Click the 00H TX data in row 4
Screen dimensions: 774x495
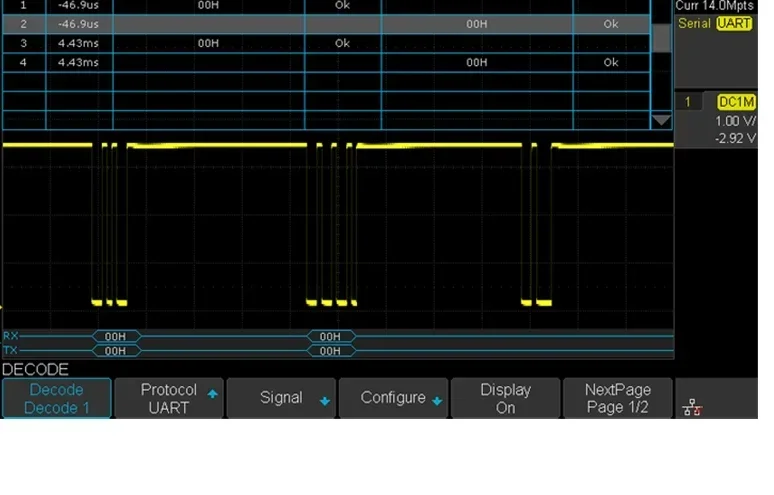click(477, 63)
